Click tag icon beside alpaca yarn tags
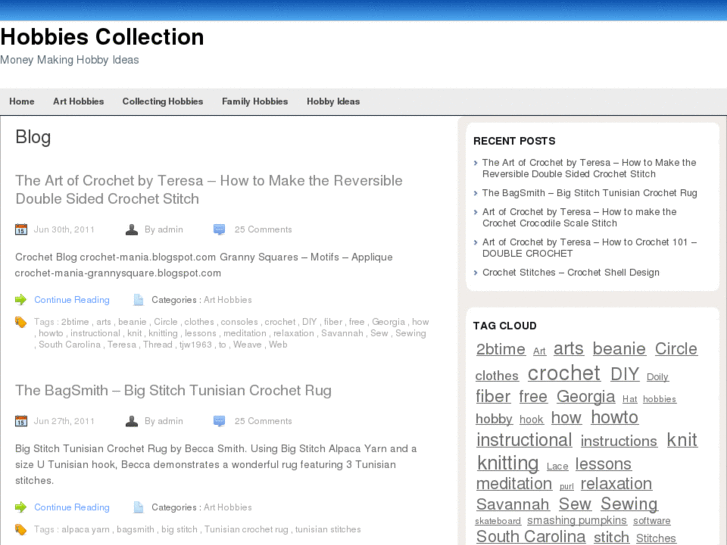The height and width of the screenshot is (545, 727). [x=21, y=529]
